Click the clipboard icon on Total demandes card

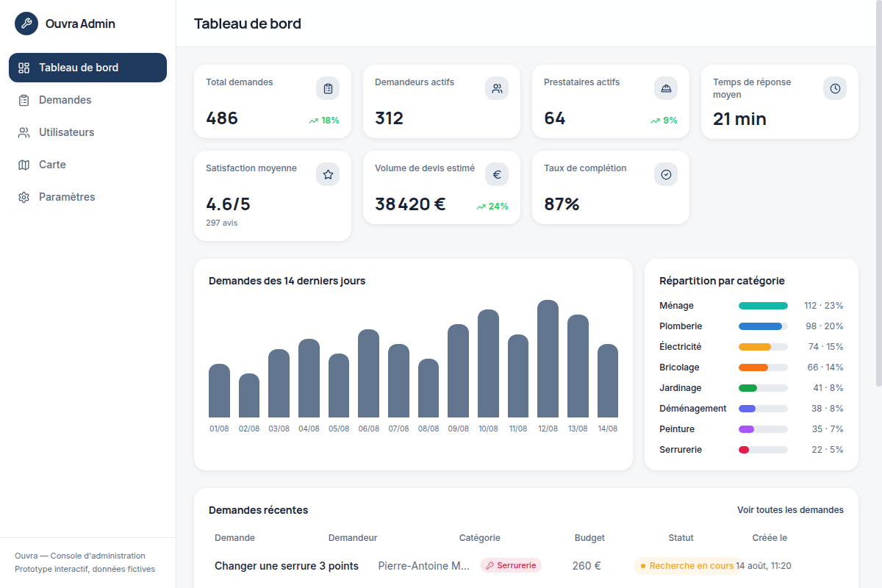(328, 88)
